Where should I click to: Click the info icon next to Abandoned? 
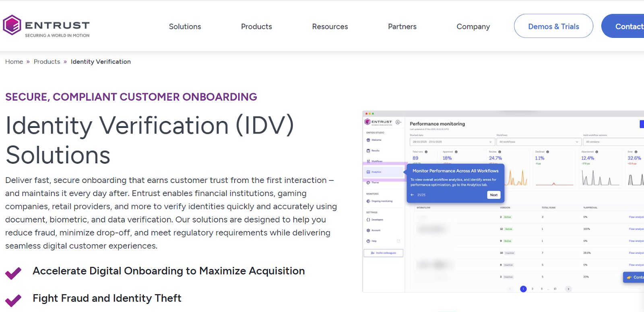pyautogui.click(x=597, y=152)
